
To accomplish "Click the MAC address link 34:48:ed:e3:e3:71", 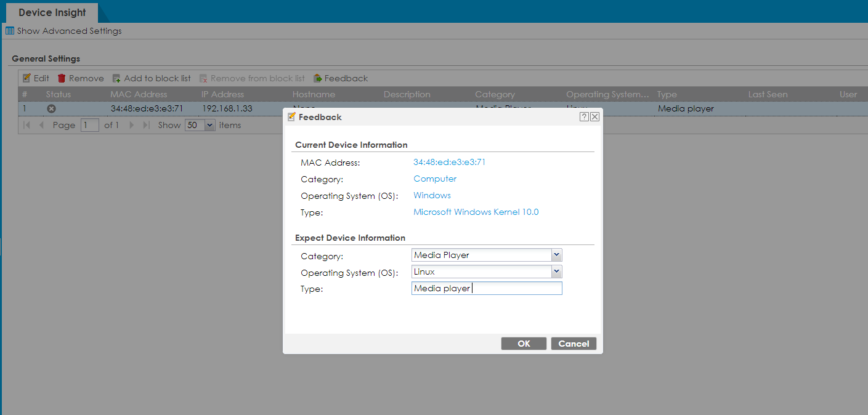I will click(449, 162).
